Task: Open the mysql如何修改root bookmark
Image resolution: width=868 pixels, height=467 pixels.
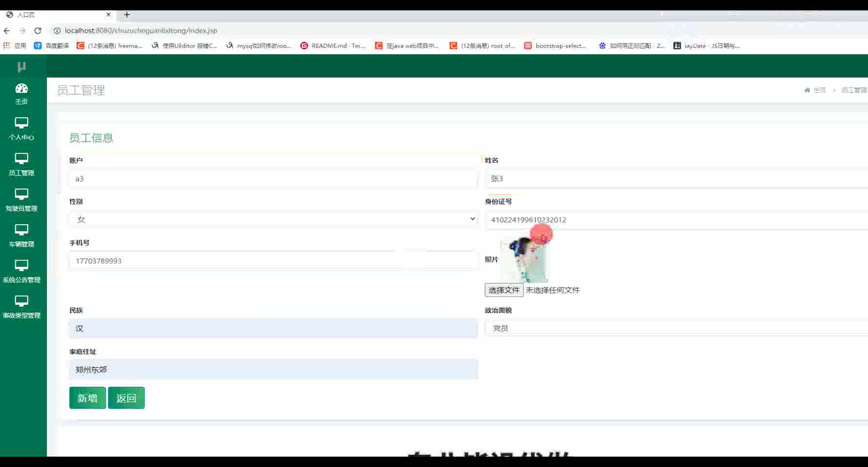Action: point(259,46)
